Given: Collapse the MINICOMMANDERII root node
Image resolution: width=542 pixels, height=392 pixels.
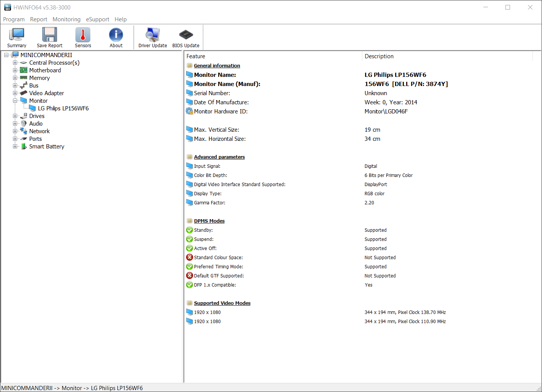Looking at the screenshot, I should coord(6,55).
